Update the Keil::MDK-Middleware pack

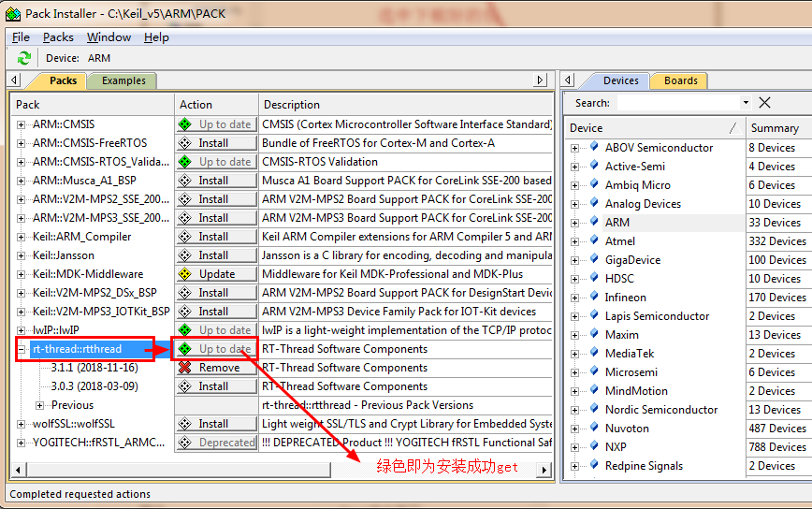[x=216, y=274]
